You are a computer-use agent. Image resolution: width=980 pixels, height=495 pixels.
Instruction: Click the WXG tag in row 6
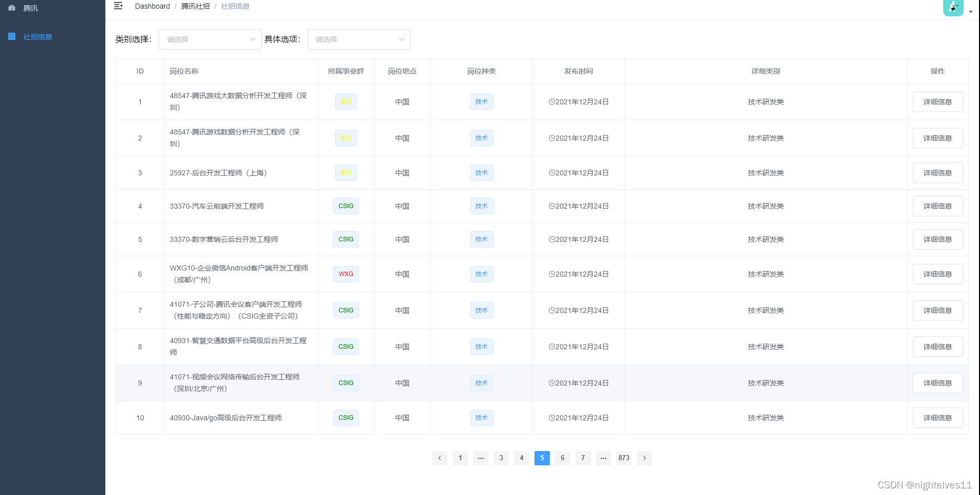(x=346, y=274)
